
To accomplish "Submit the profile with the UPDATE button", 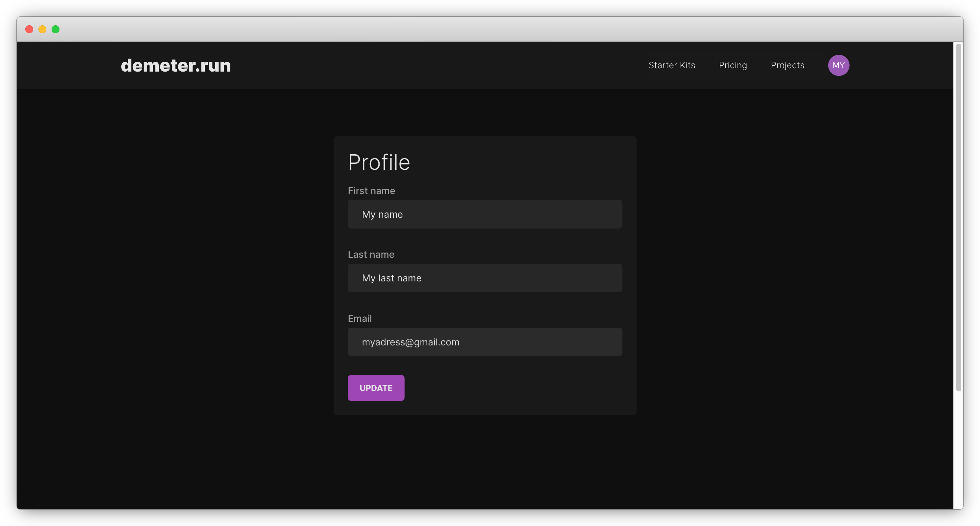I will click(x=376, y=388).
